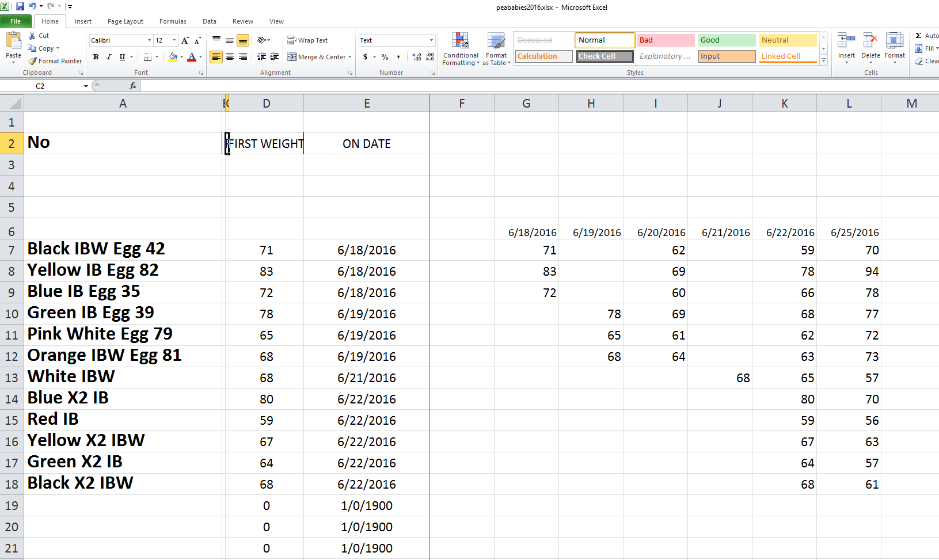Apply the Check Cell style

605,56
